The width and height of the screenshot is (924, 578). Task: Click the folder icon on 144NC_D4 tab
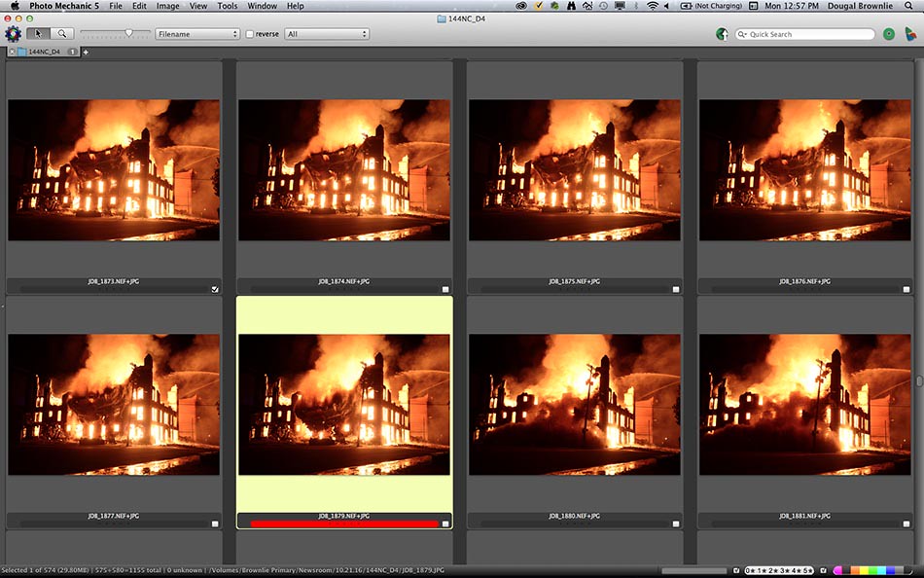pos(21,52)
